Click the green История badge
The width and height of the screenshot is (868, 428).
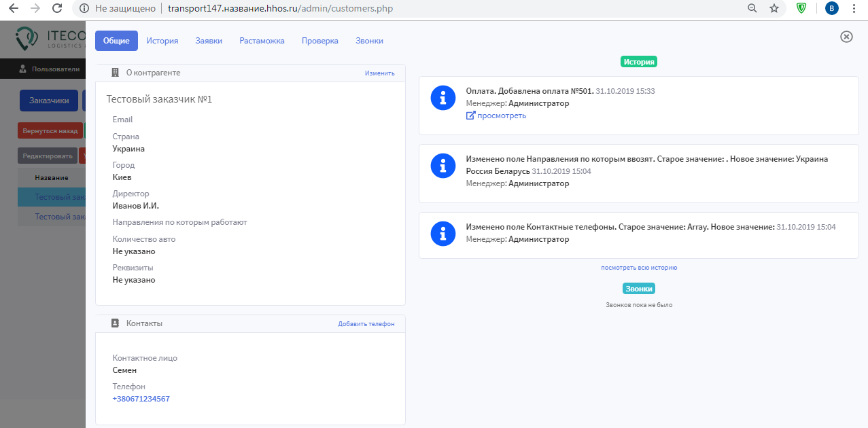pos(639,62)
